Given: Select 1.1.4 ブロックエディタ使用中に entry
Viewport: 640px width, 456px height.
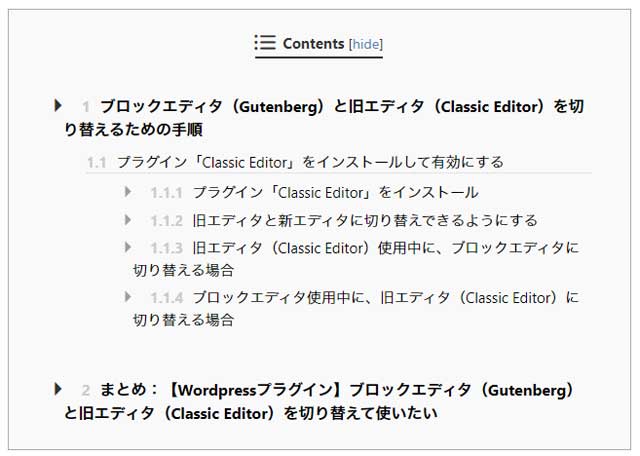Looking at the screenshot, I should pos(356,308).
